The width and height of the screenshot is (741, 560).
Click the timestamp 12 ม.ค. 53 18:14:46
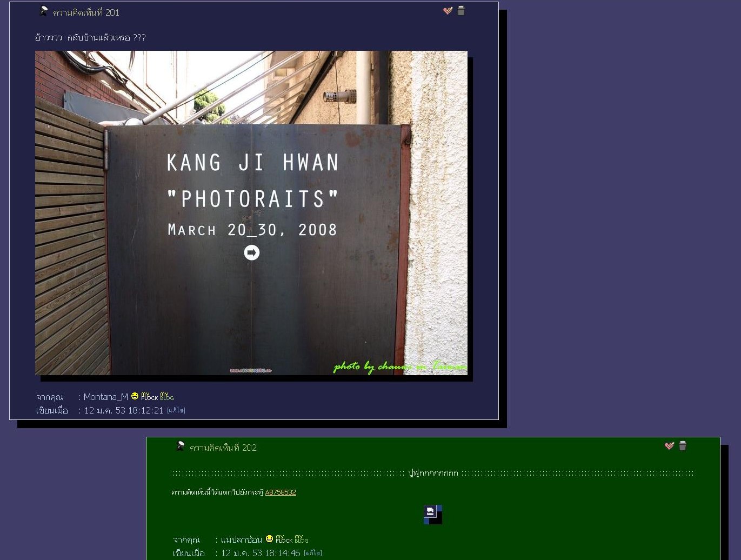coord(261,553)
